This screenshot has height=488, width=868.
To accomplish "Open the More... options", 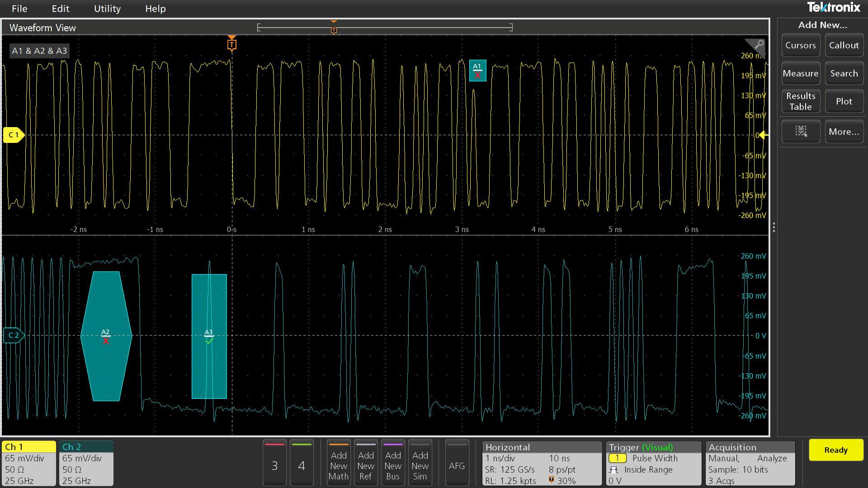I will click(844, 132).
